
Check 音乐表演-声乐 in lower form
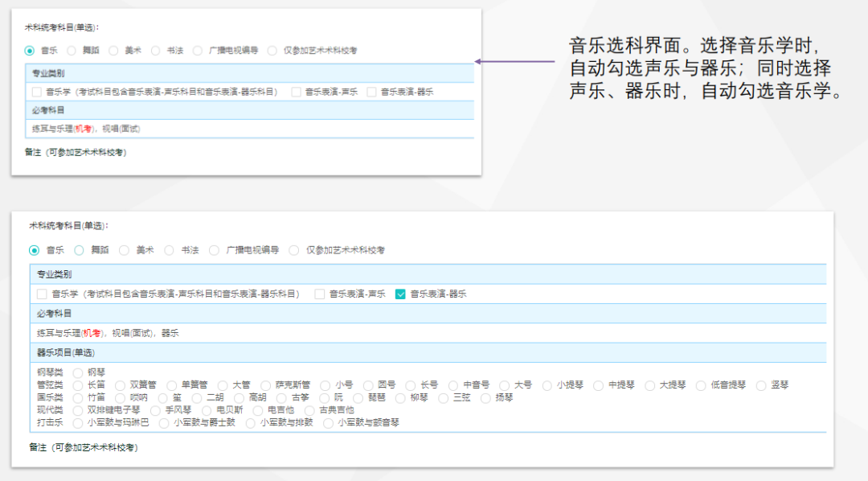click(x=319, y=294)
